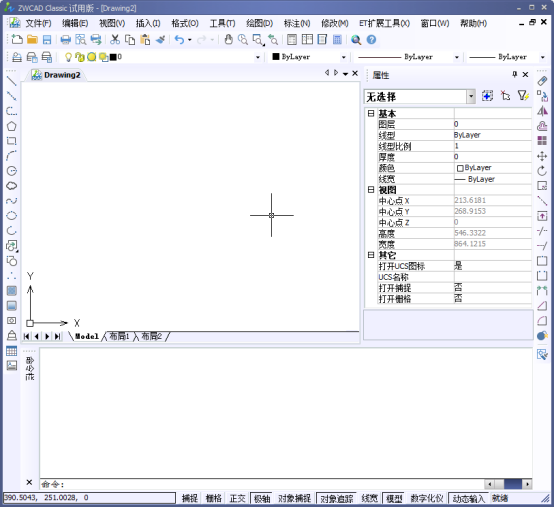Select the Line draw tool

click(x=11, y=81)
